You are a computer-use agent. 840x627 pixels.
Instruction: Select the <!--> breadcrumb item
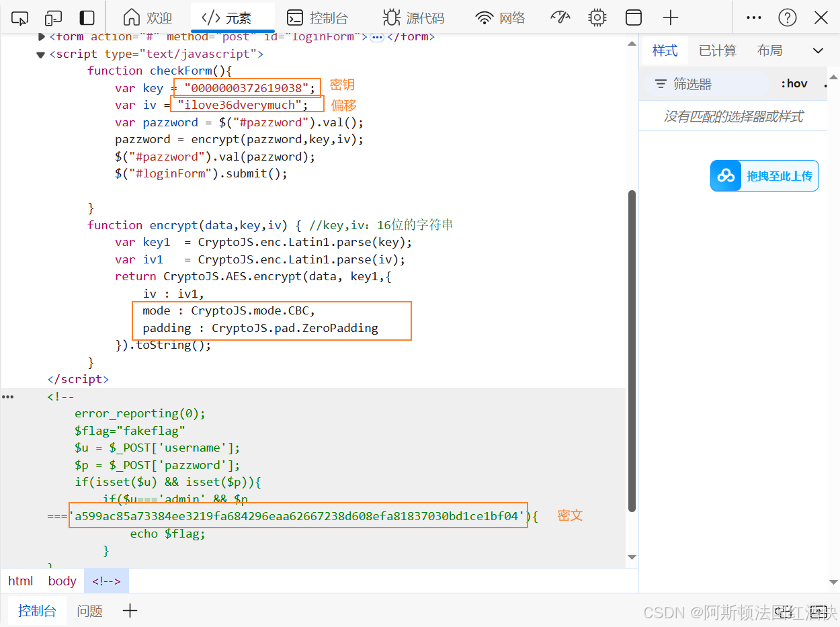(x=106, y=581)
